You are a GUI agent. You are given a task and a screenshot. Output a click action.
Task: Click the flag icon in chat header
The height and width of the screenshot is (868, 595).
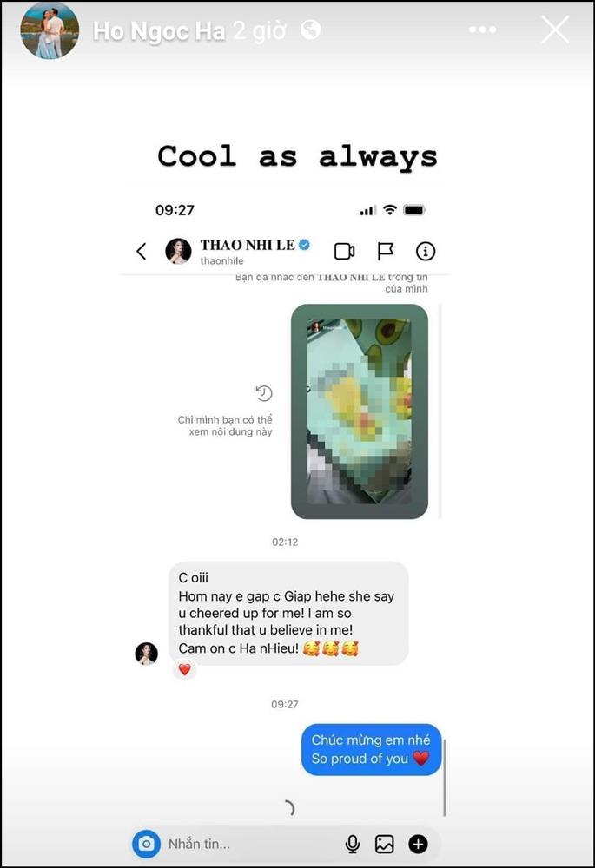click(x=385, y=252)
